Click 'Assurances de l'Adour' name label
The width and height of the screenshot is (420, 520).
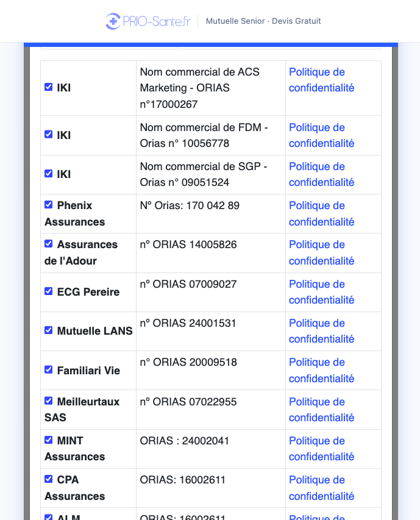tap(81, 253)
